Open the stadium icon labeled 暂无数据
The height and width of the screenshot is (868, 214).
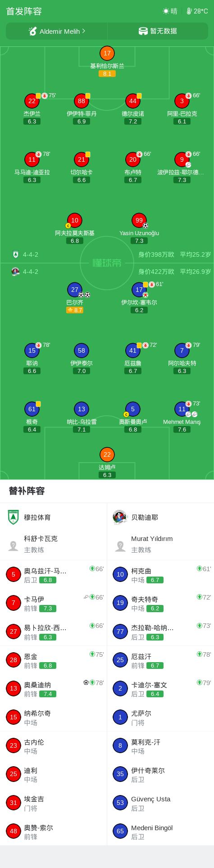click(x=143, y=31)
